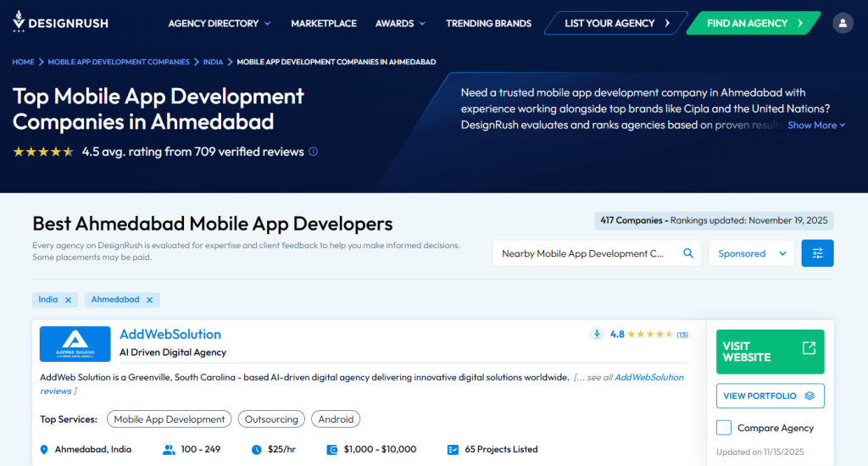The height and width of the screenshot is (466, 868).
Task: Click the View Portfolio button
Action: pyautogui.click(x=770, y=396)
